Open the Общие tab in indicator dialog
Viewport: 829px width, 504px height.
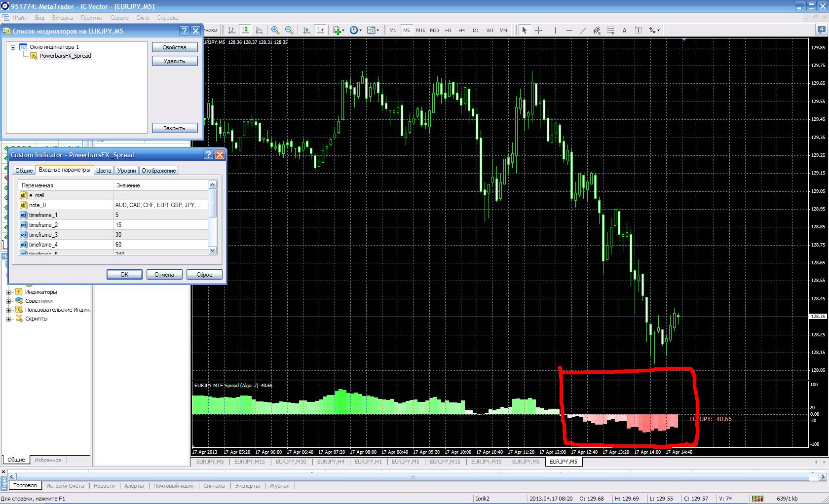24,171
